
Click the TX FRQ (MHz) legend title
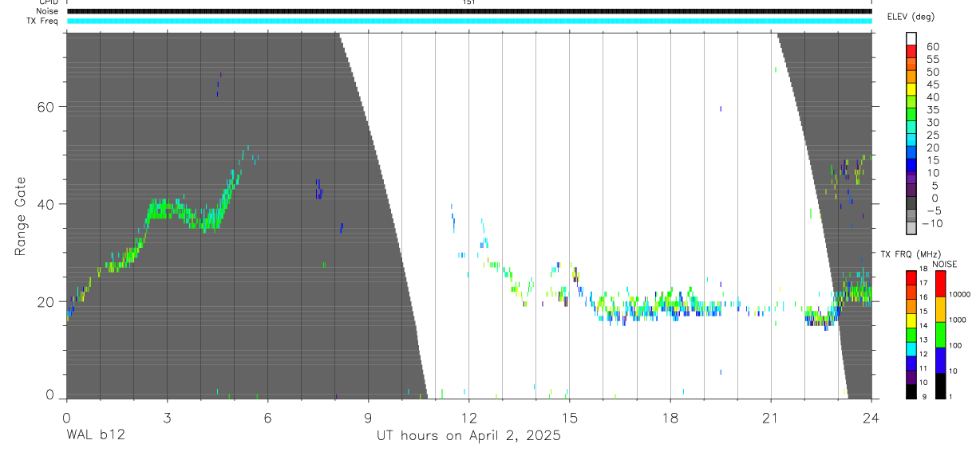(x=909, y=254)
